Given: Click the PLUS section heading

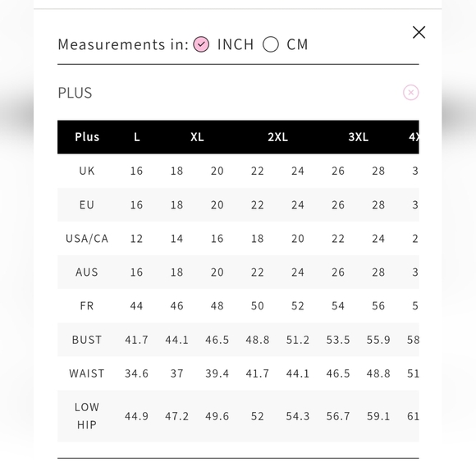Looking at the screenshot, I should tap(75, 93).
